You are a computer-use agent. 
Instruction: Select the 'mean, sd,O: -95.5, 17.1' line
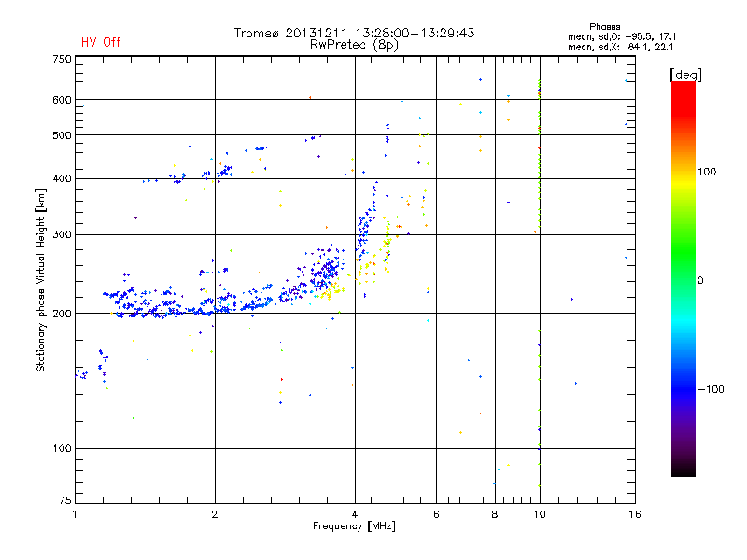point(622,36)
